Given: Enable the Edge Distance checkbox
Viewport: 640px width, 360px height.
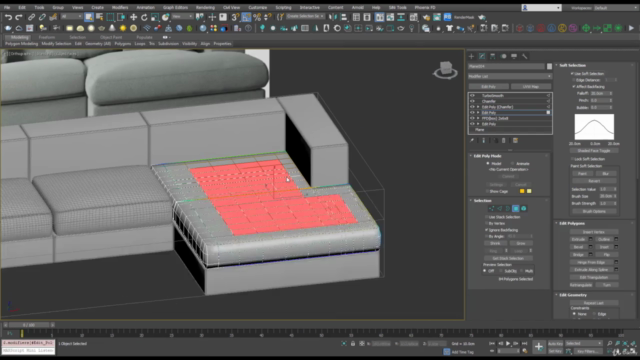Looking at the screenshot, I should 574,80.
